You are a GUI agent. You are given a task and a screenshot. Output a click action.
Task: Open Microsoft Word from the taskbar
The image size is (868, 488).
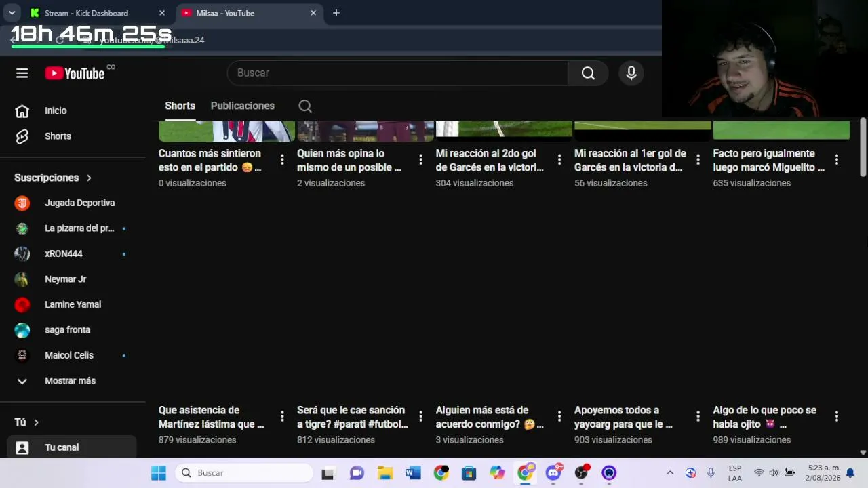[413, 473]
